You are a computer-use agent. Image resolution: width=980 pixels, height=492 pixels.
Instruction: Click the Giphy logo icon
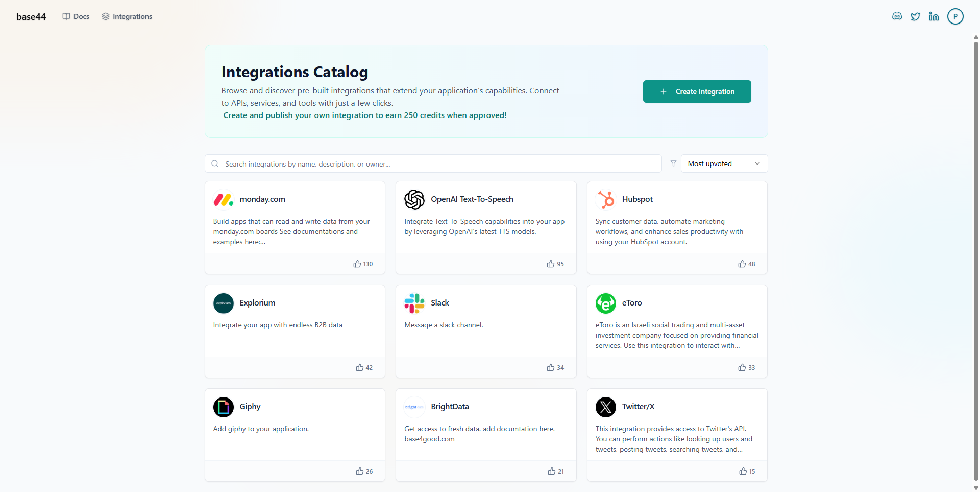(x=224, y=407)
